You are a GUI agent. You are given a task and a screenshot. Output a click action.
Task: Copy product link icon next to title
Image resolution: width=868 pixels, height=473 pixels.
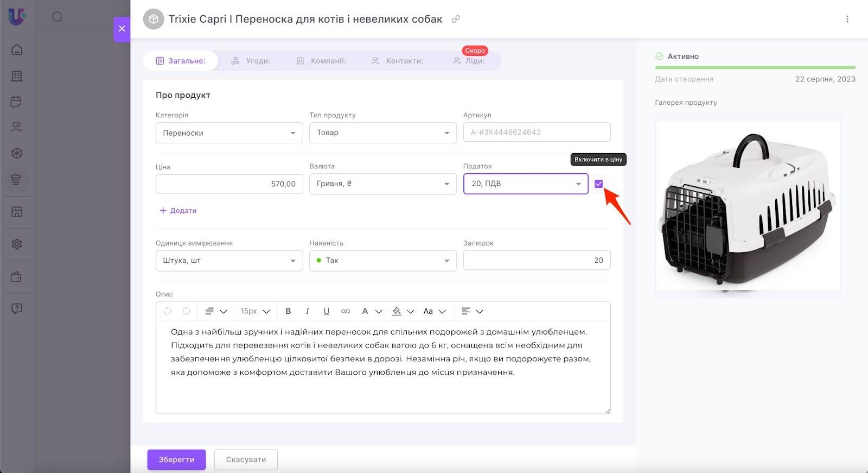(x=456, y=19)
